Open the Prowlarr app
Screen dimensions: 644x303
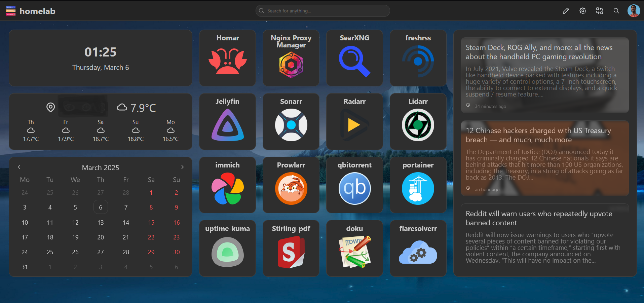click(291, 185)
